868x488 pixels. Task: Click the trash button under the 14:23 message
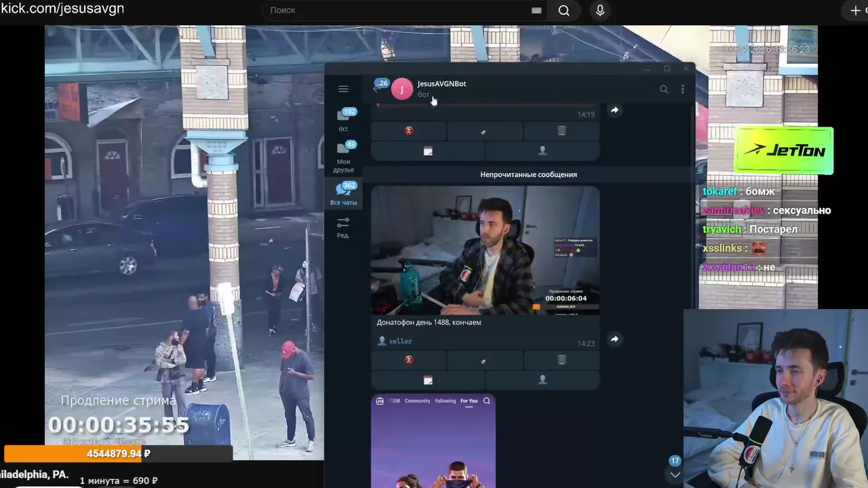click(561, 360)
